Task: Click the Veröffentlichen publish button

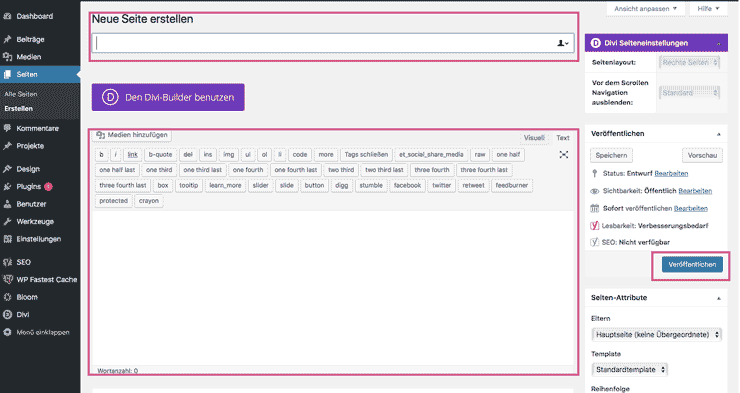Action: click(692, 265)
